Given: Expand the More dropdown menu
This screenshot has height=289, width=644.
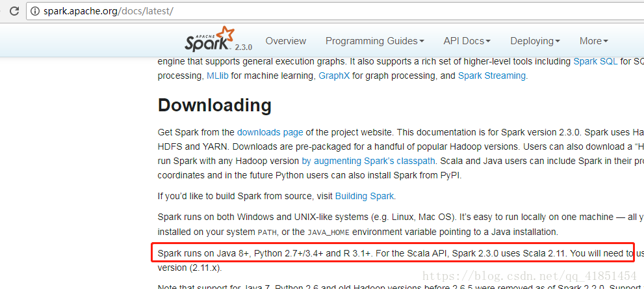Looking at the screenshot, I should (593, 41).
